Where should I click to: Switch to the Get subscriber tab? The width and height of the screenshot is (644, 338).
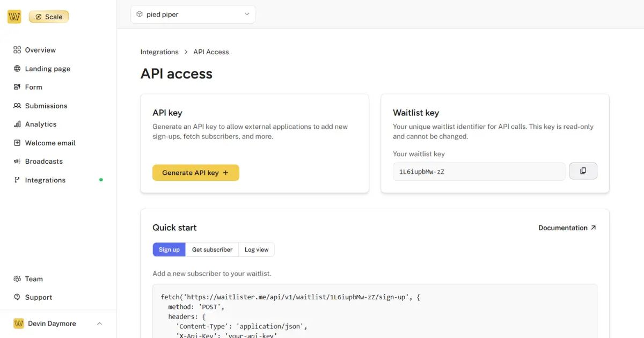[x=212, y=249]
